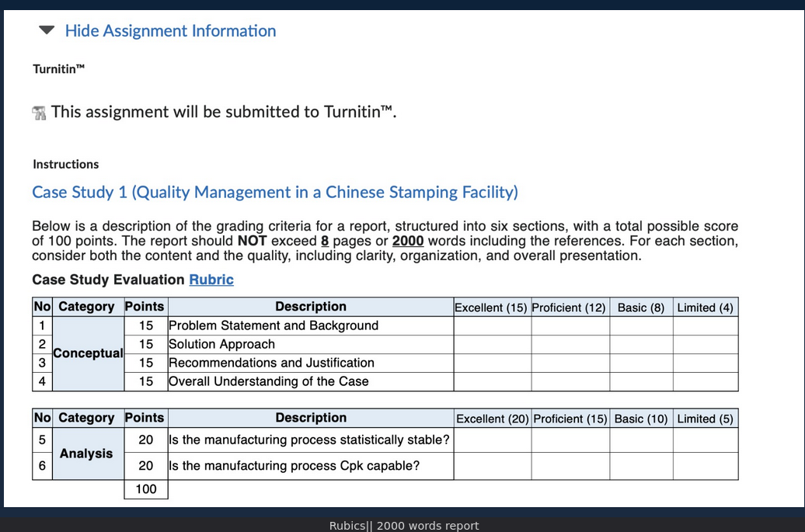Click the Description header of the Conceptual table
Image resolution: width=805 pixels, height=532 pixels.
311,307
